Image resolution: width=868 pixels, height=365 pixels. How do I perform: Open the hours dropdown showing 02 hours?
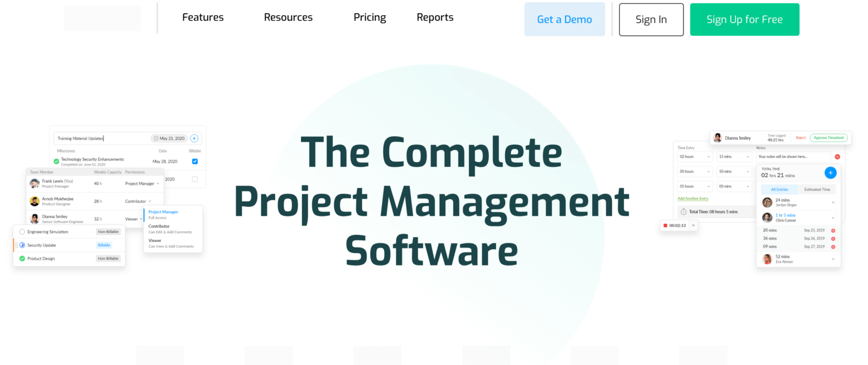[x=695, y=157]
